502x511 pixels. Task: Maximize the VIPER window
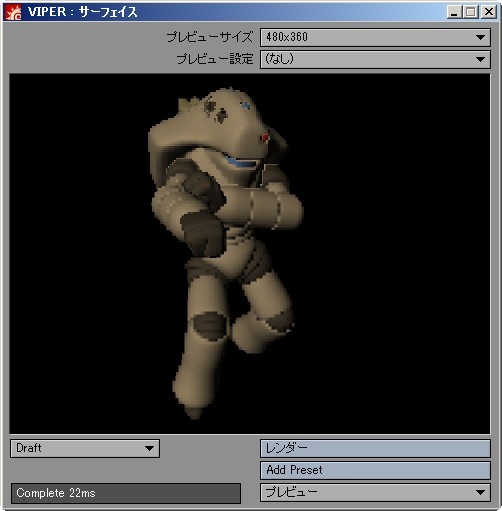click(471, 12)
